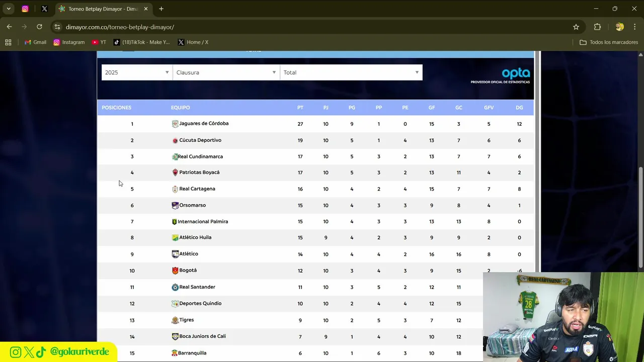Expand the Total filter dropdown

coord(351,72)
